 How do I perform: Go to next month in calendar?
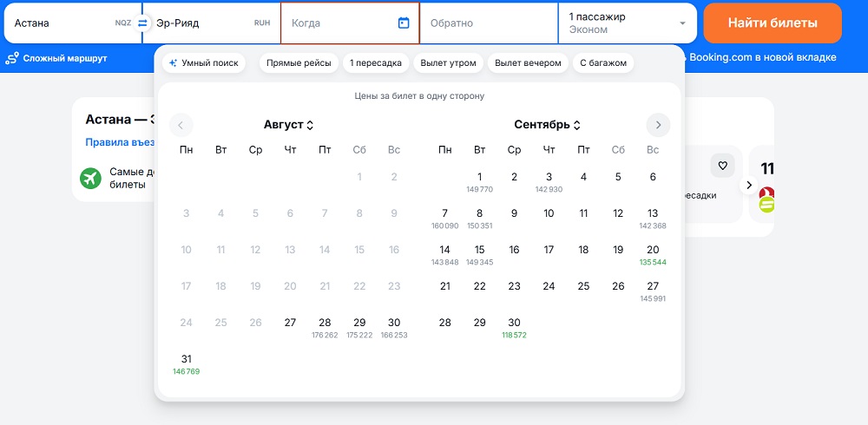coord(658,125)
